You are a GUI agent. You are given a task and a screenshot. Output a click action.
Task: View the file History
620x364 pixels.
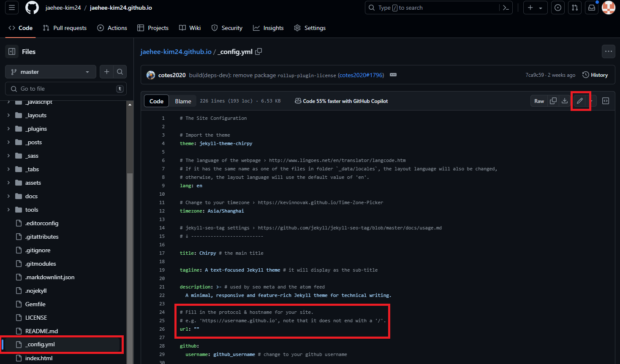coord(595,75)
